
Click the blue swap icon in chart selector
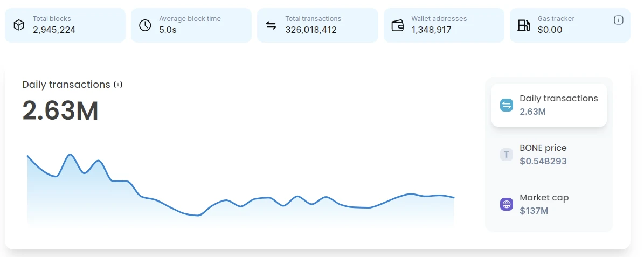tap(507, 105)
